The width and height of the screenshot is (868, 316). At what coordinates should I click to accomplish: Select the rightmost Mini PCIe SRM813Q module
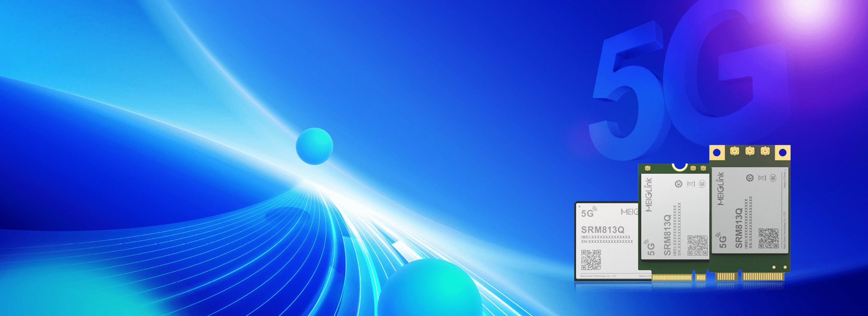pos(750,212)
